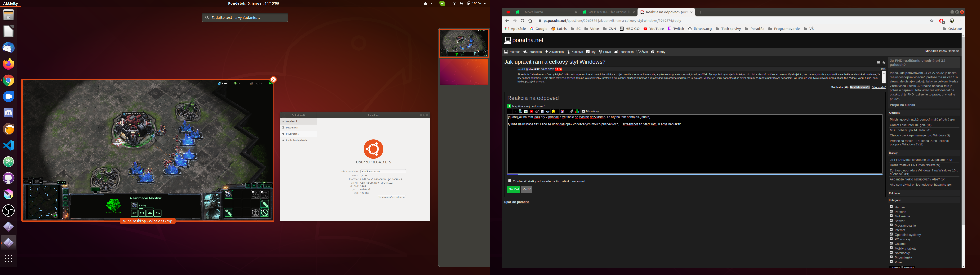Click the bar chart poll icon

click(577, 111)
